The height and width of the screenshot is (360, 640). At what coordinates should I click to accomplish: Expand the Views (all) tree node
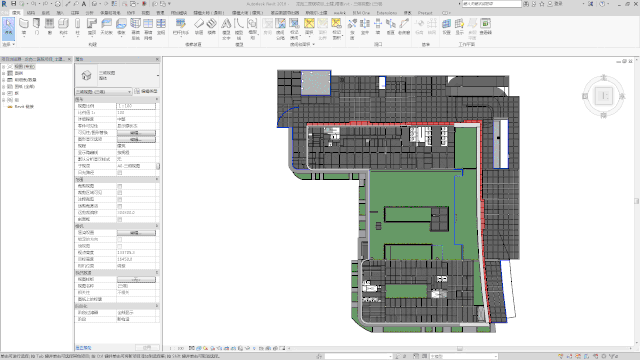click(4, 67)
